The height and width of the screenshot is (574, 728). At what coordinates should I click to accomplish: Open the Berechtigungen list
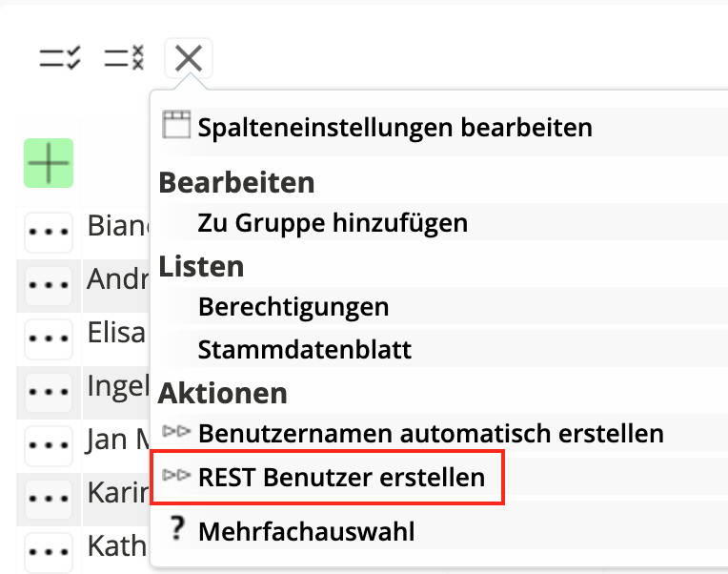[293, 307]
